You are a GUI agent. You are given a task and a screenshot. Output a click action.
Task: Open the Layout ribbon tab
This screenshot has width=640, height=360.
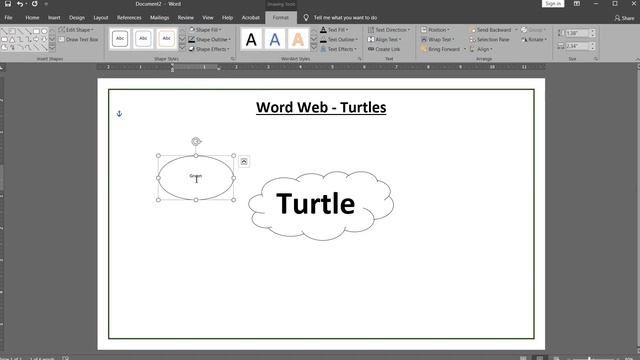(x=100, y=18)
